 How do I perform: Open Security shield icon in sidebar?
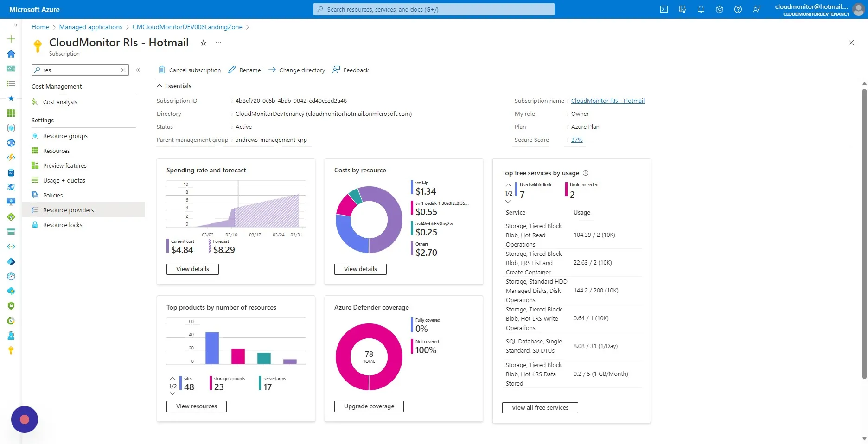click(x=11, y=306)
